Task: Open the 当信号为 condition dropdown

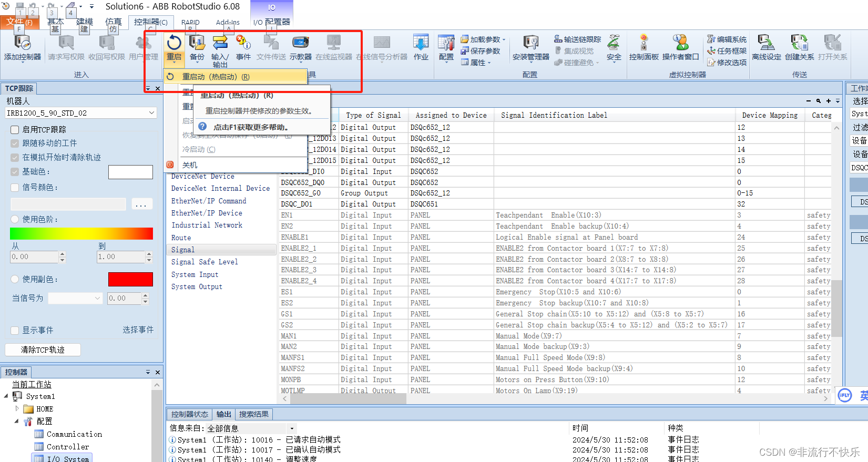Action: [75, 299]
